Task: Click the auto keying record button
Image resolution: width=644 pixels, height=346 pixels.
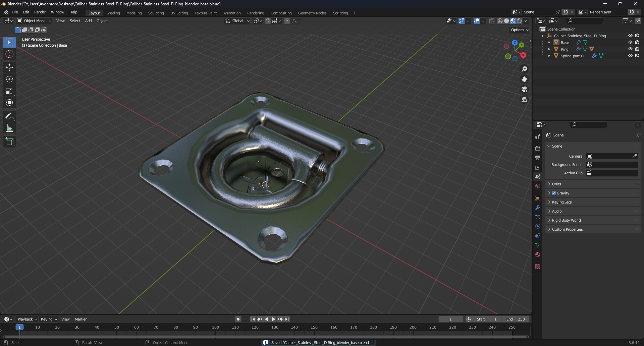Action: (x=238, y=319)
